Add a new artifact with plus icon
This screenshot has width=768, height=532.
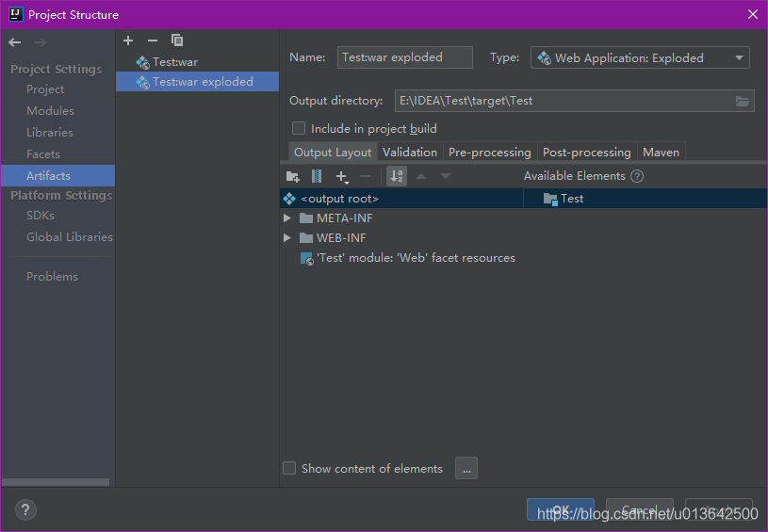coord(128,40)
